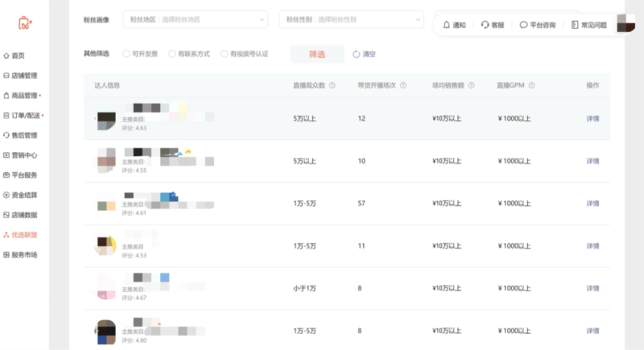The height and width of the screenshot is (350, 644).
Task: Select the 有视频号认证 filter option
Action: point(225,54)
